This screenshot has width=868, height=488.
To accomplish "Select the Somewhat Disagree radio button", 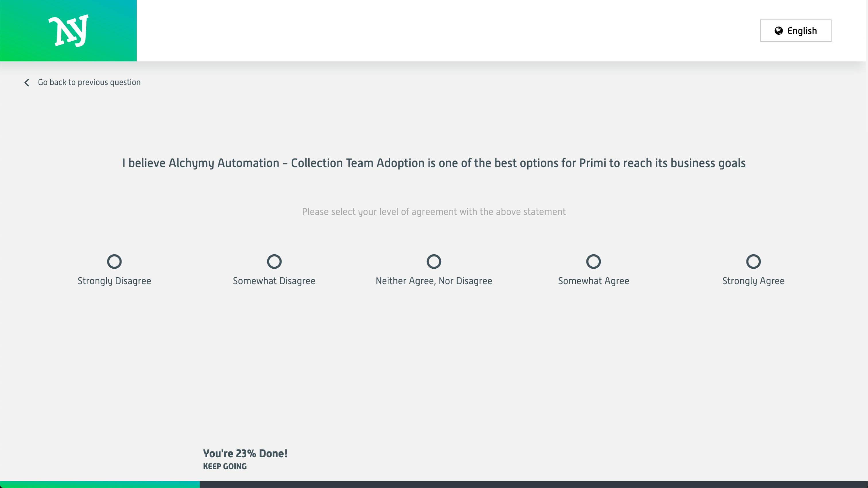I will tap(274, 262).
